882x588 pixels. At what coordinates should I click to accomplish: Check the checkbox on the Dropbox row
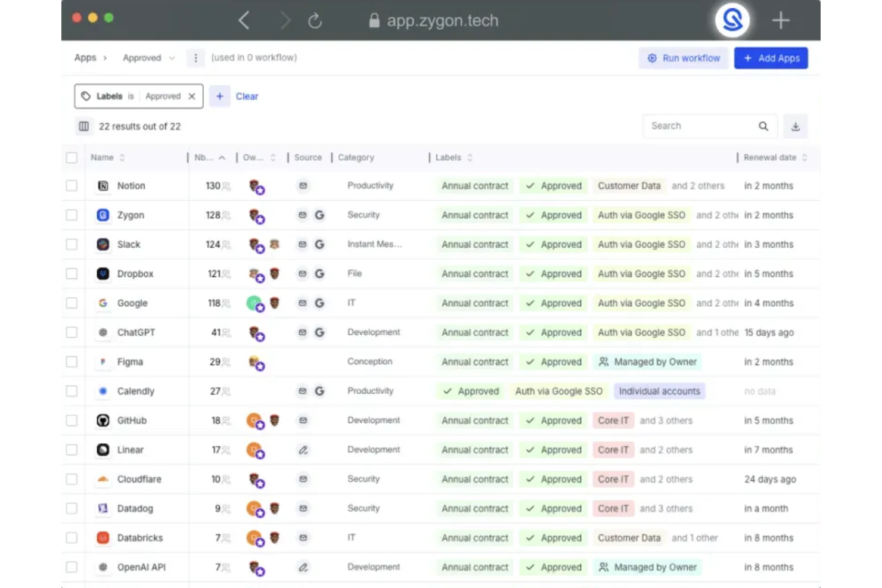click(x=72, y=273)
